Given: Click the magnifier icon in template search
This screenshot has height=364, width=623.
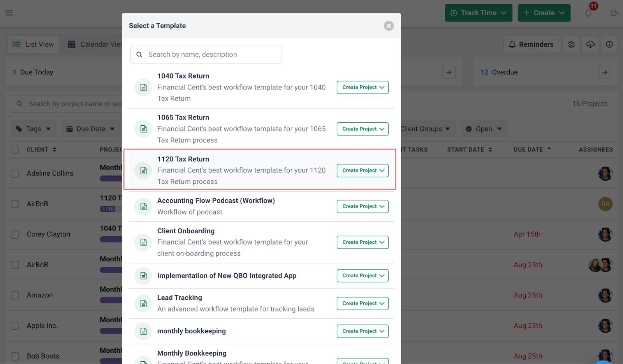Looking at the screenshot, I should tap(139, 55).
